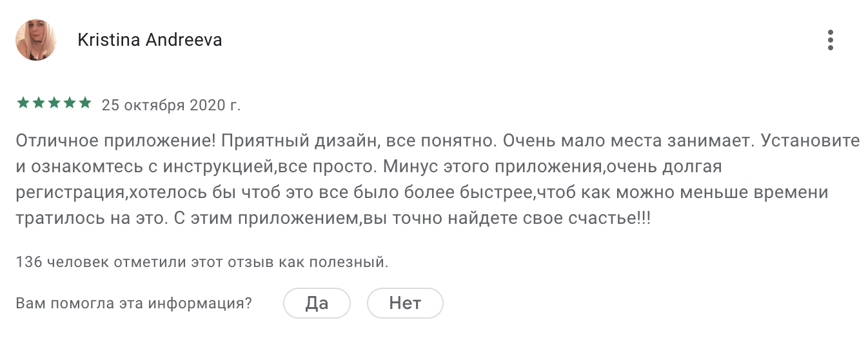Click the phrase "вы точно найдете свое счастье!!!"
The image size is (868, 338).
(508, 218)
